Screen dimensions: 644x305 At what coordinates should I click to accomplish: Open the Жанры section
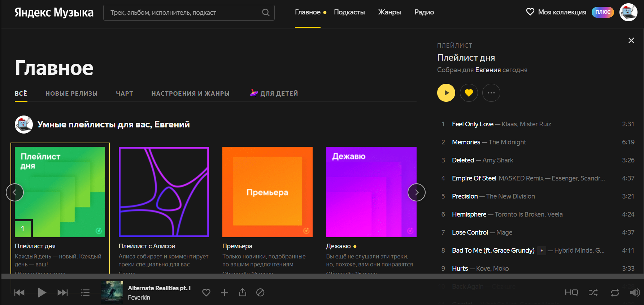click(x=390, y=12)
